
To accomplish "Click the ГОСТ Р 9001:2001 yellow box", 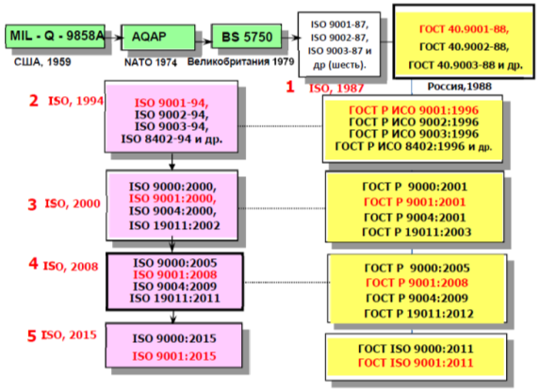I will [x=415, y=207].
